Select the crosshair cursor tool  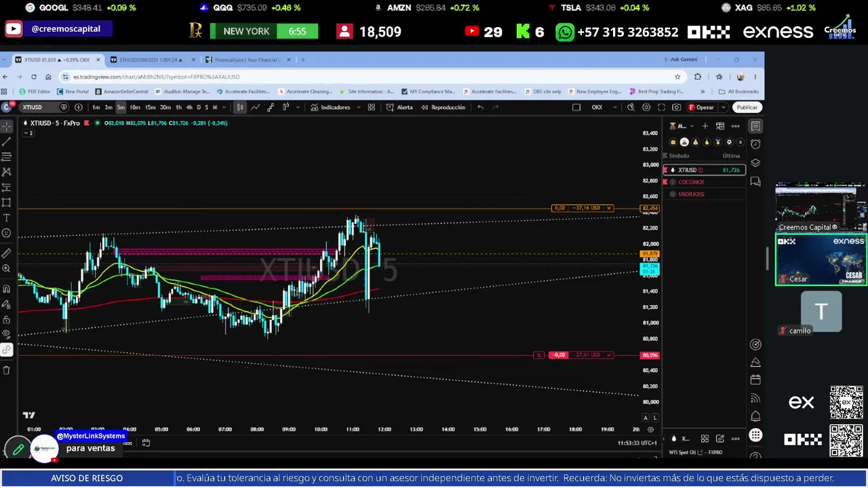[7, 126]
